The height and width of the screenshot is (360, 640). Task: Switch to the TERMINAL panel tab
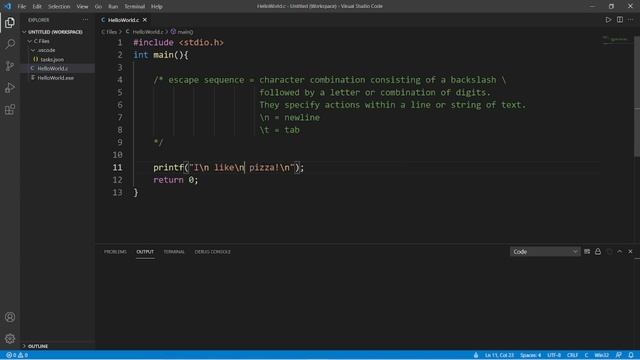(x=174, y=252)
